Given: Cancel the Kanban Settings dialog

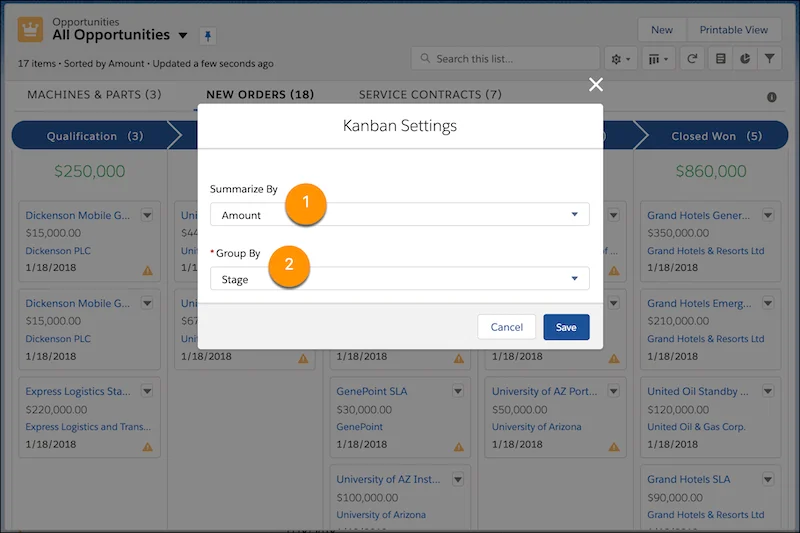Looking at the screenshot, I should tap(507, 327).
